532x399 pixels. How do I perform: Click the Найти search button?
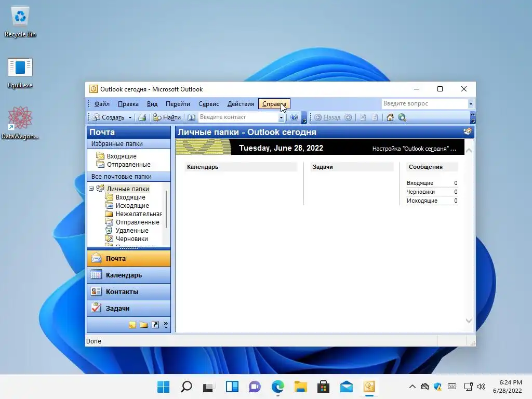[x=167, y=117]
